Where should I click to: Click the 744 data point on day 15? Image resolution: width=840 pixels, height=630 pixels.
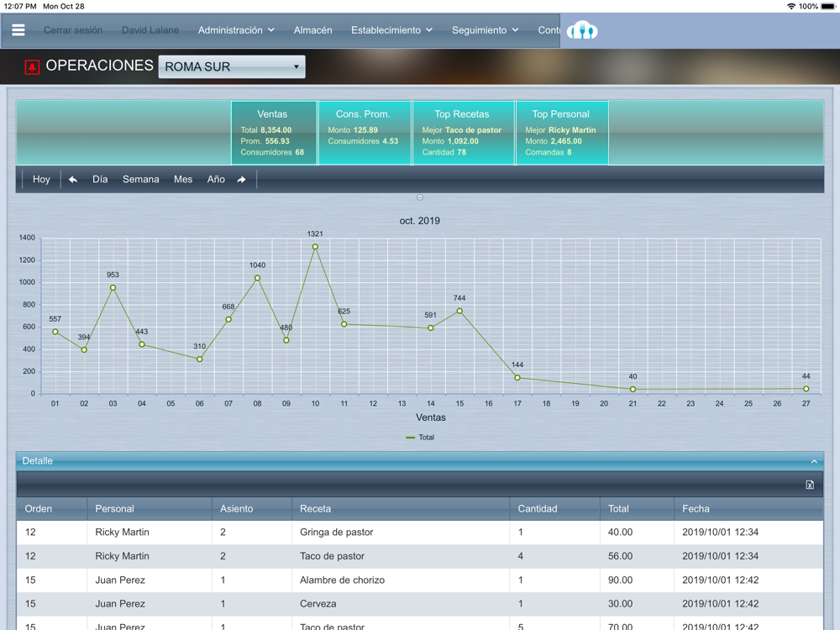(x=459, y=311)
